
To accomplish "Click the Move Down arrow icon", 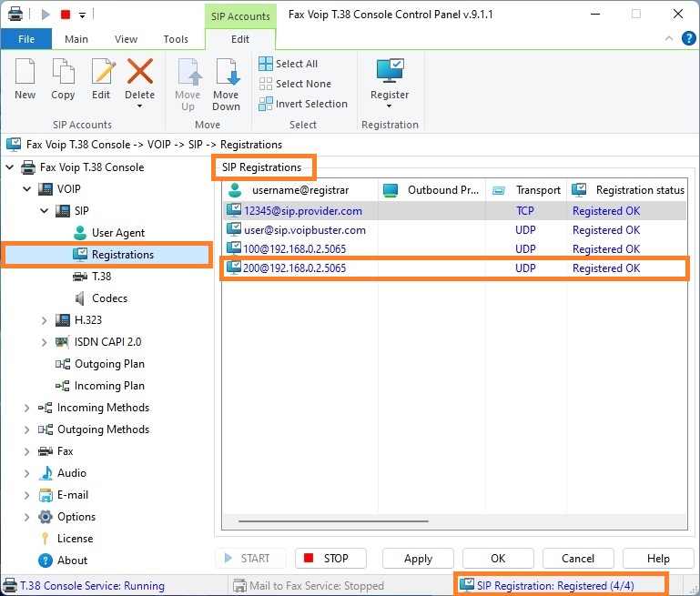I will 228,71.
